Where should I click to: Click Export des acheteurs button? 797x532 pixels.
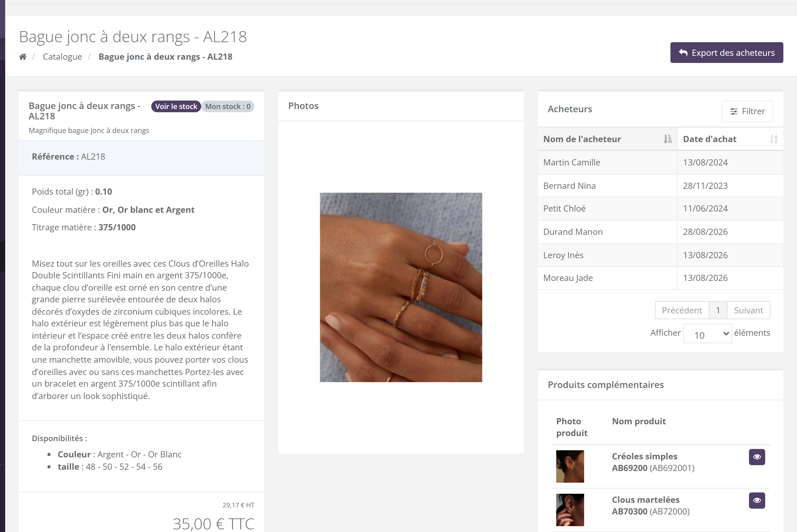point(726,53)
